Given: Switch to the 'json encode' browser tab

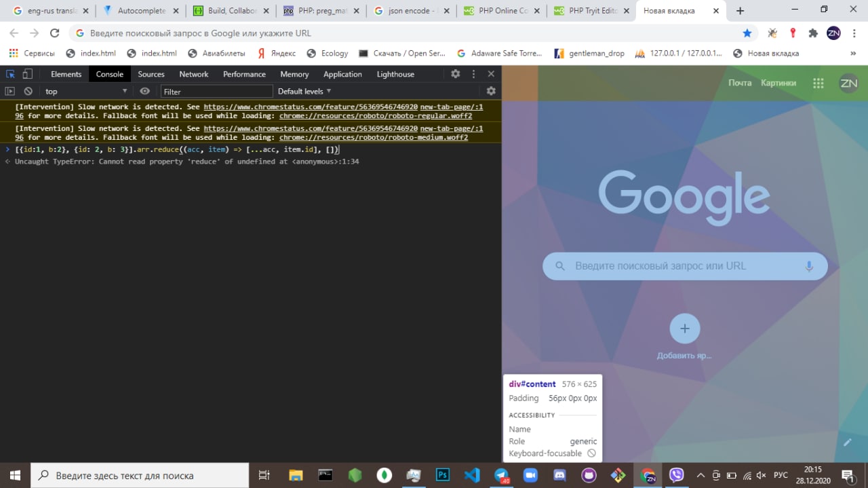Looking at the screenshot, I should click(x=412, y=11).
